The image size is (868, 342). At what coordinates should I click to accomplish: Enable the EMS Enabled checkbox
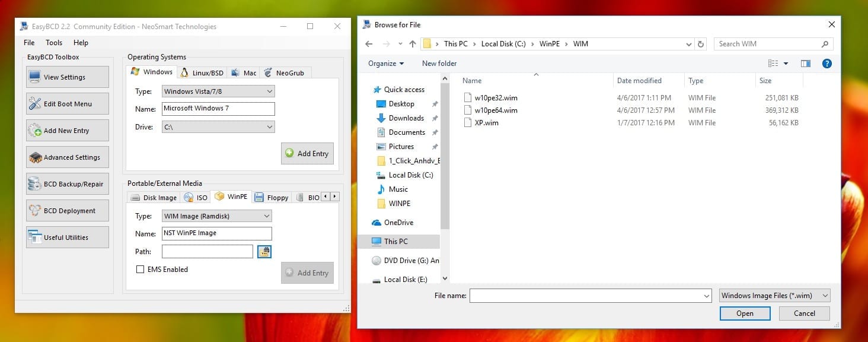141,270
